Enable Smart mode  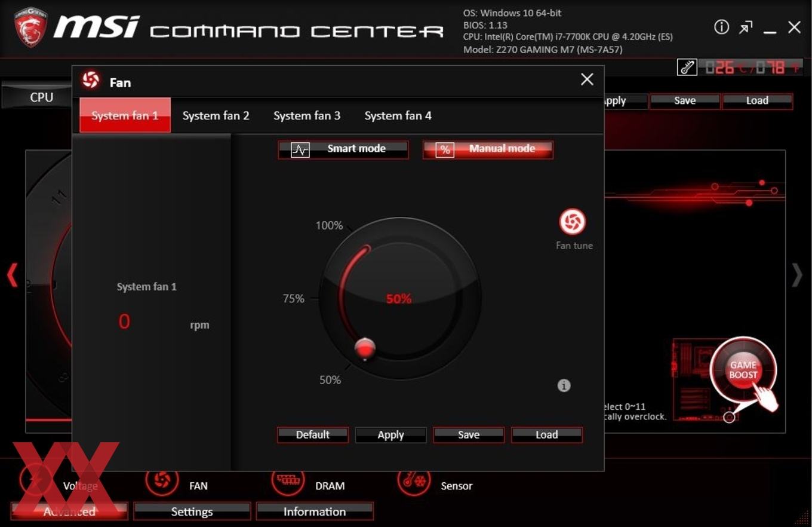tap(343, 149)
